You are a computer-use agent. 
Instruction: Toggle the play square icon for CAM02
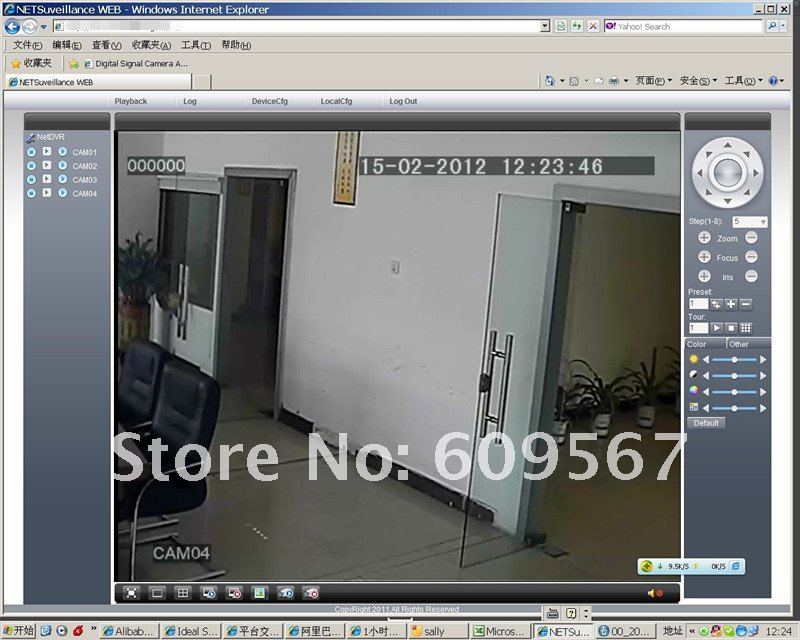[x=47, y=165]
